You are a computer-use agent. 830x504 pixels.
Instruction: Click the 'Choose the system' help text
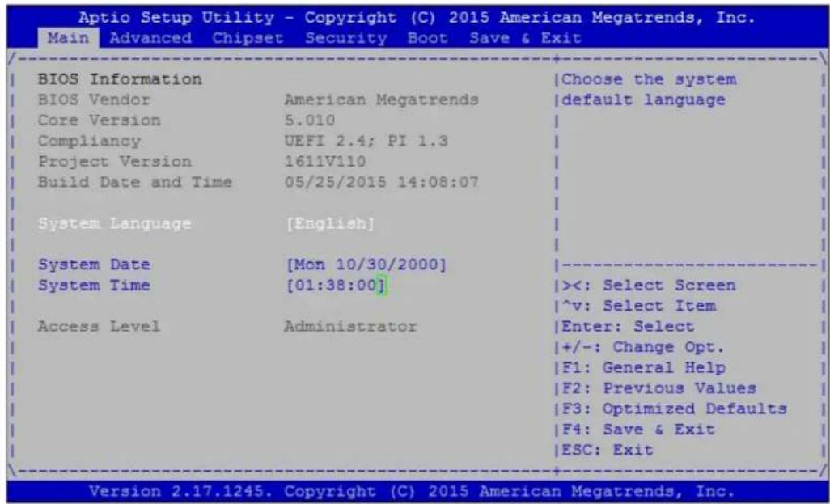649,79
